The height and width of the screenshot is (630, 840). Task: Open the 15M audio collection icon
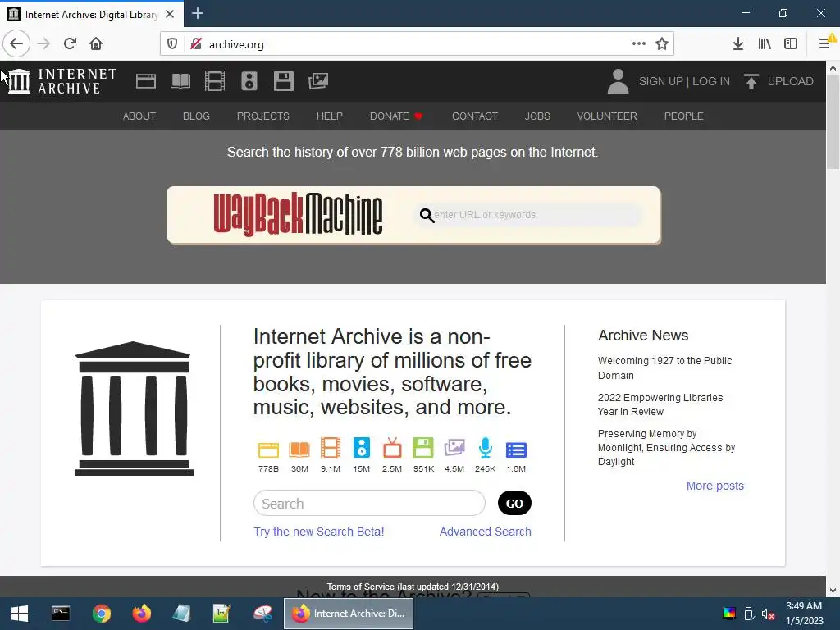362,448
